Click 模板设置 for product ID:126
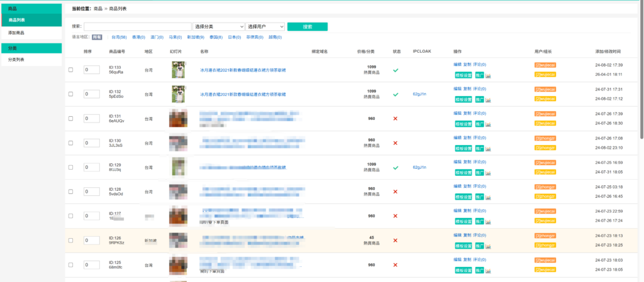 coord(464,246)
